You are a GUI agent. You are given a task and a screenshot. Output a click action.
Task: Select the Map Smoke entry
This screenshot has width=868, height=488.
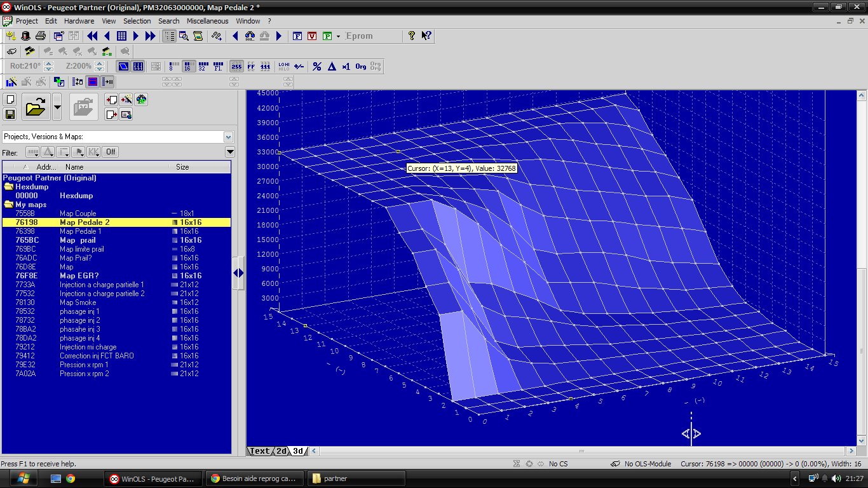point(78,302)
